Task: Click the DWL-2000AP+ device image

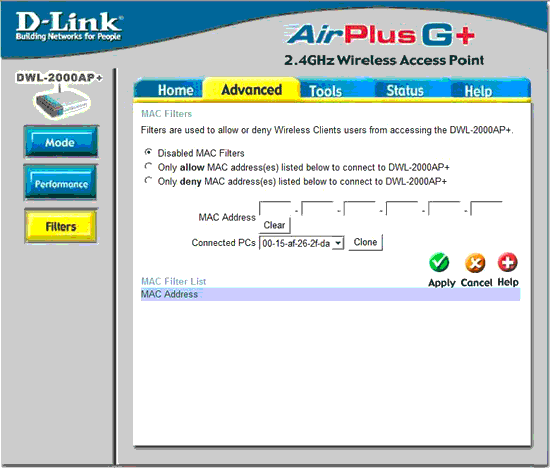Action: 60,102
